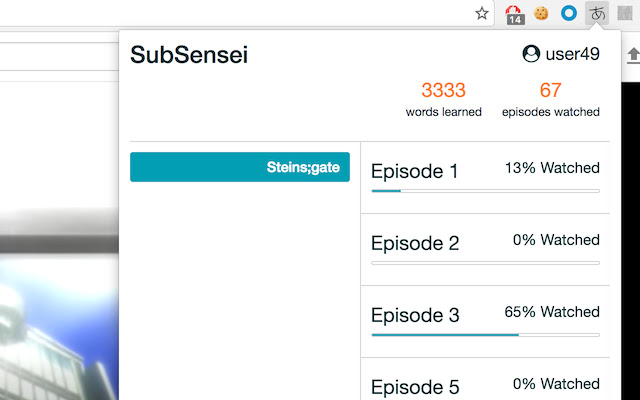Click the gray pixelated extension icon
Viewport: 640px width, 400px height.
[625, 14]
